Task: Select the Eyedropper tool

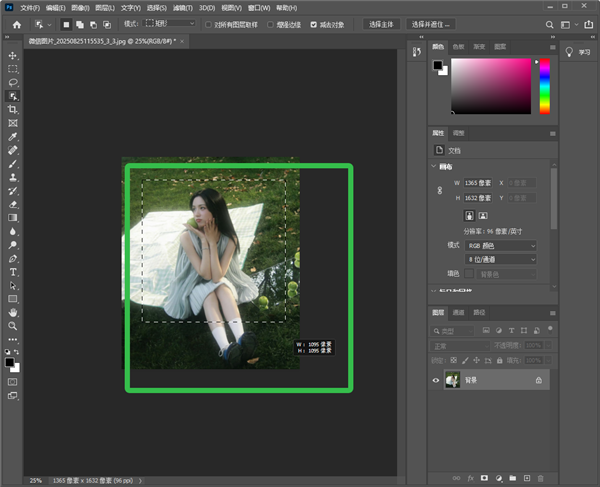Action: [13, 136]
